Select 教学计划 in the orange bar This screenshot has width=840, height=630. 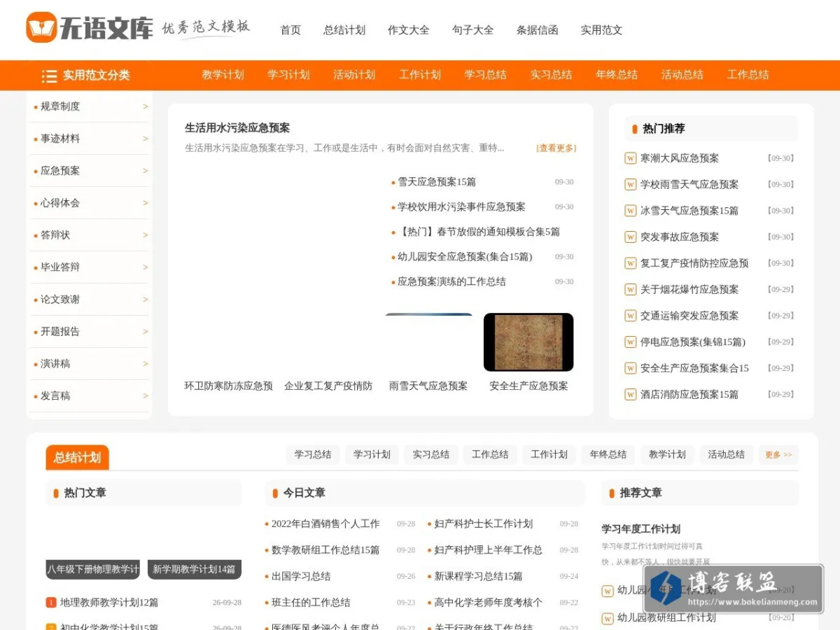[223, 75]
